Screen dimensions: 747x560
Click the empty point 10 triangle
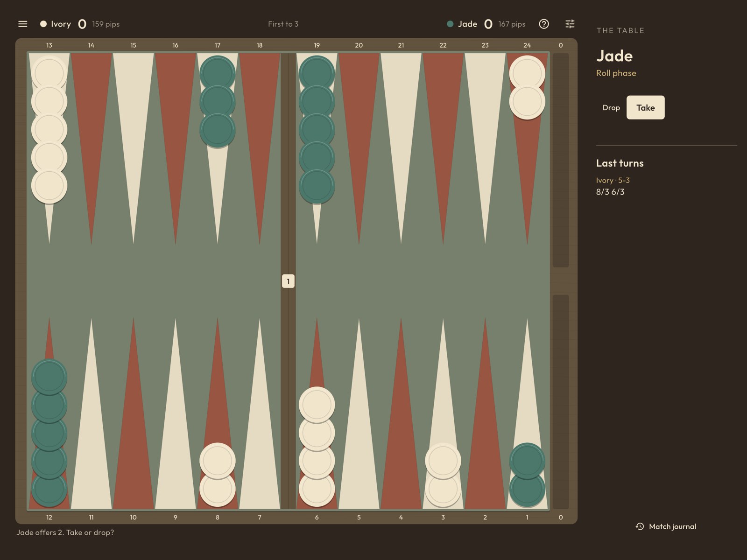(x=134, y=413)
